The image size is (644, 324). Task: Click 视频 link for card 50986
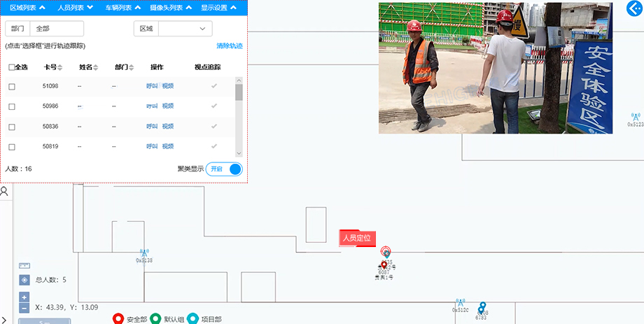click(168, 106)
